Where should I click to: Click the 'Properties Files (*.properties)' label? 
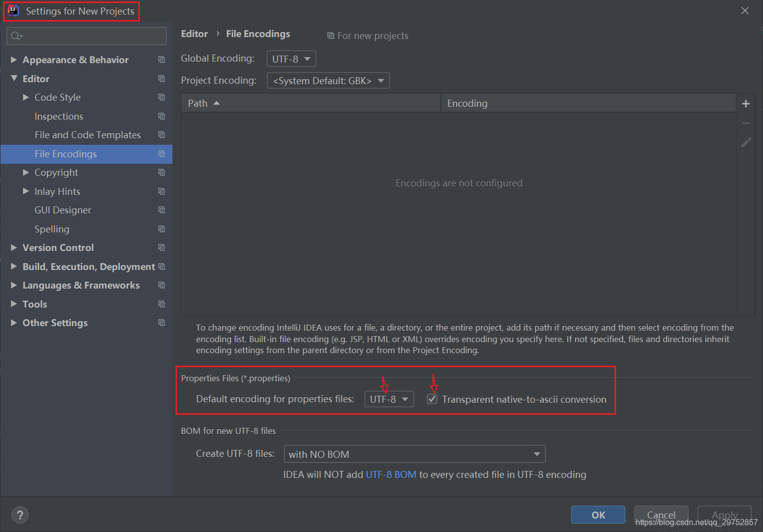[236, 378]
